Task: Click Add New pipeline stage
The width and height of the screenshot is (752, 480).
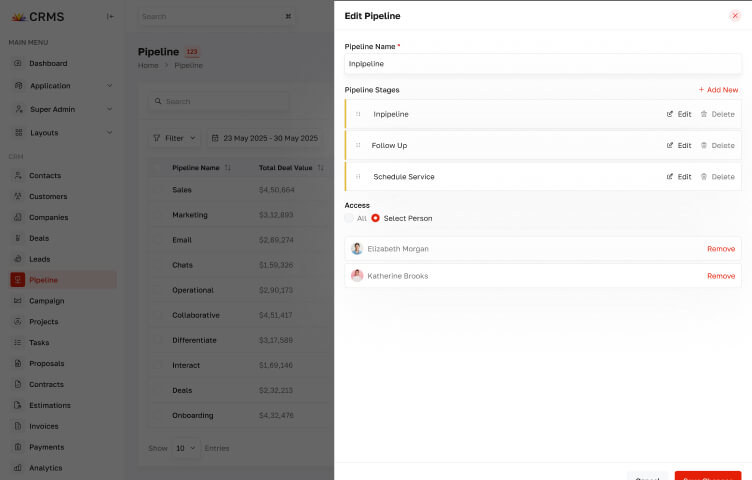Action: click(718, 90)
